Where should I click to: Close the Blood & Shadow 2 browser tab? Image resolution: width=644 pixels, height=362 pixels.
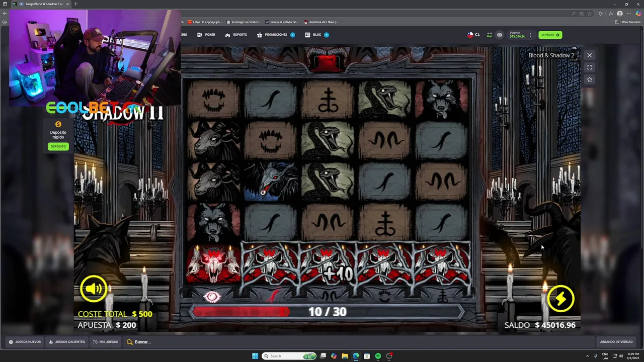coord(67,4)
